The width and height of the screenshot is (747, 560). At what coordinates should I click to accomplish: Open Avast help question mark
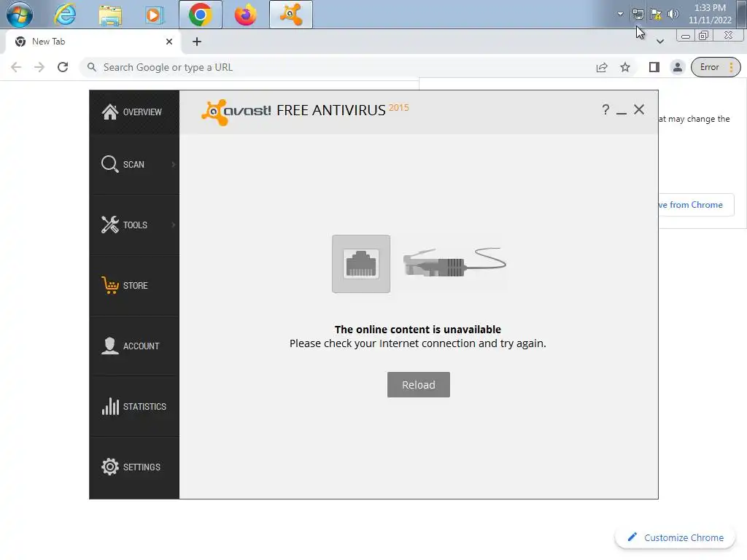(605, 110)
